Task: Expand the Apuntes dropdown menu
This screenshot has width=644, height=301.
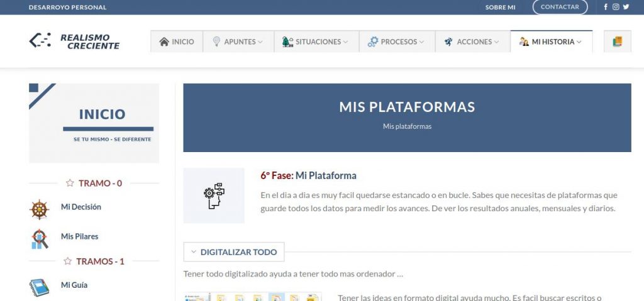Action: [238, 41]
